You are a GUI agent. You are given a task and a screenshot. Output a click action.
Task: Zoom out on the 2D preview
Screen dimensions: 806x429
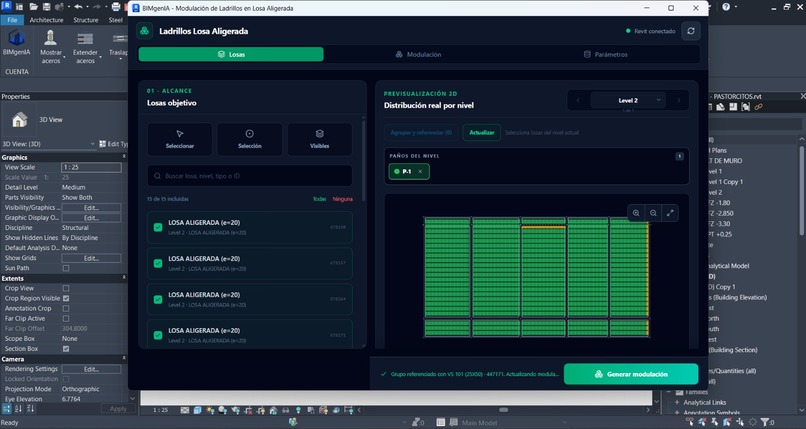(x=653, y=213)
